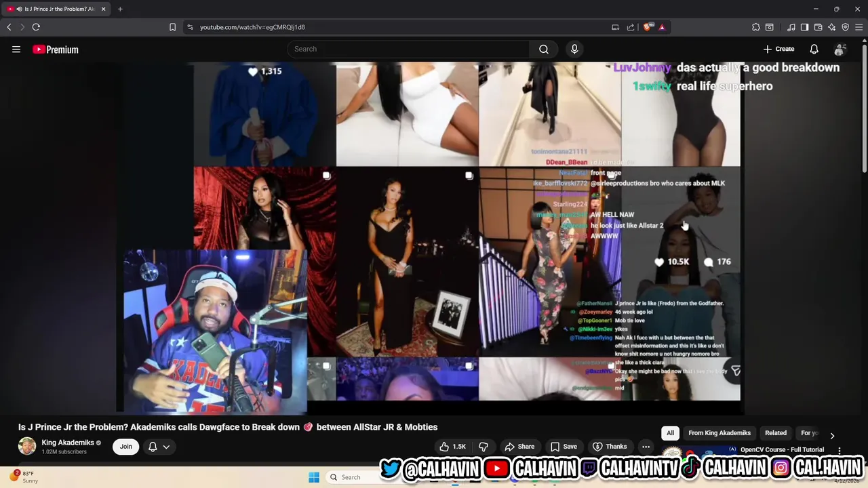
Task: Start voice search with microphone icon
Action: click(574, 49)
